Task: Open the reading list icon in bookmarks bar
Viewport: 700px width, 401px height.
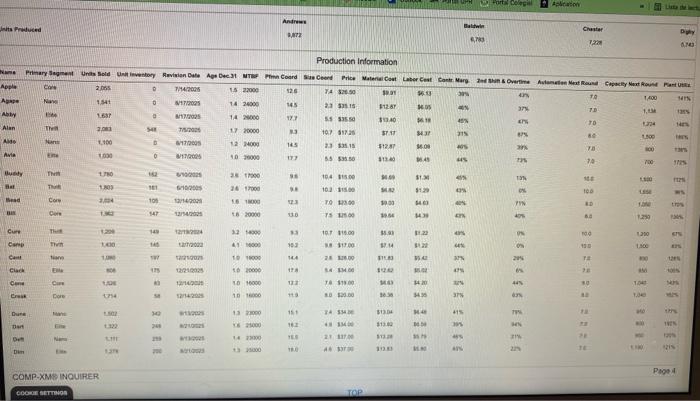Action: pyautogui.click(x=658, y=7)
